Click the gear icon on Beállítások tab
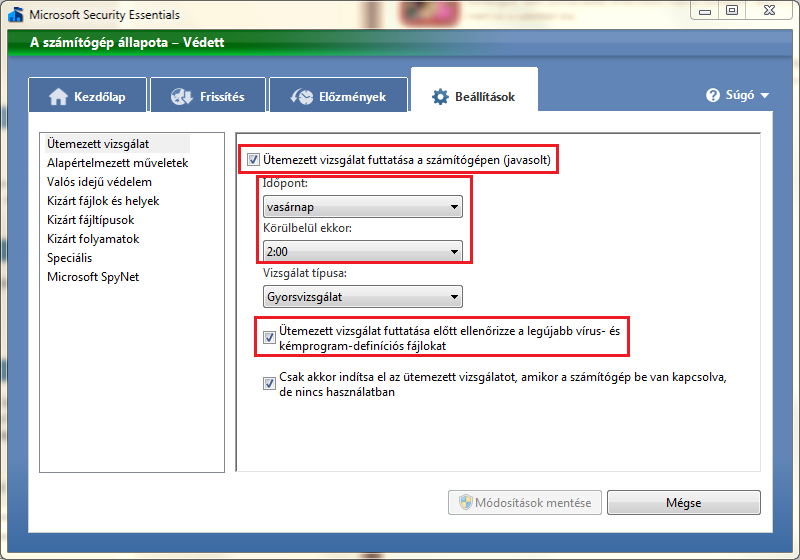This screenshot has width=800, height=560. click(x=440, y=97)
